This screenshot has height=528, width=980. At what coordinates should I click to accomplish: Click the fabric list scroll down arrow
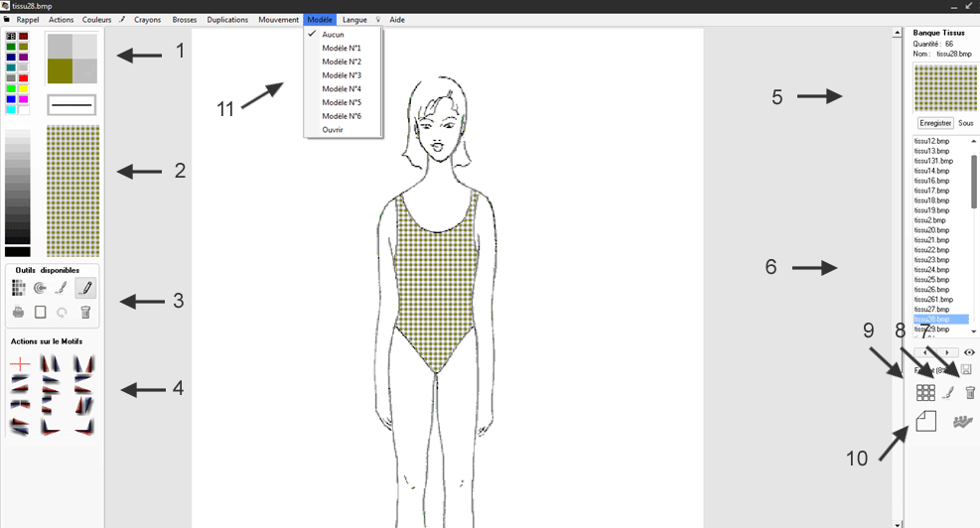[973, 331]
